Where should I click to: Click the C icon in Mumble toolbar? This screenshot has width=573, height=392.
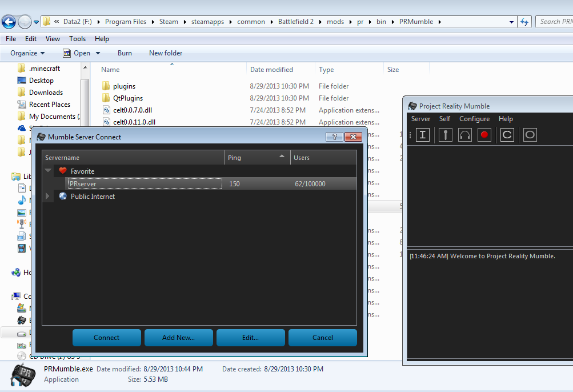point(507,135)
